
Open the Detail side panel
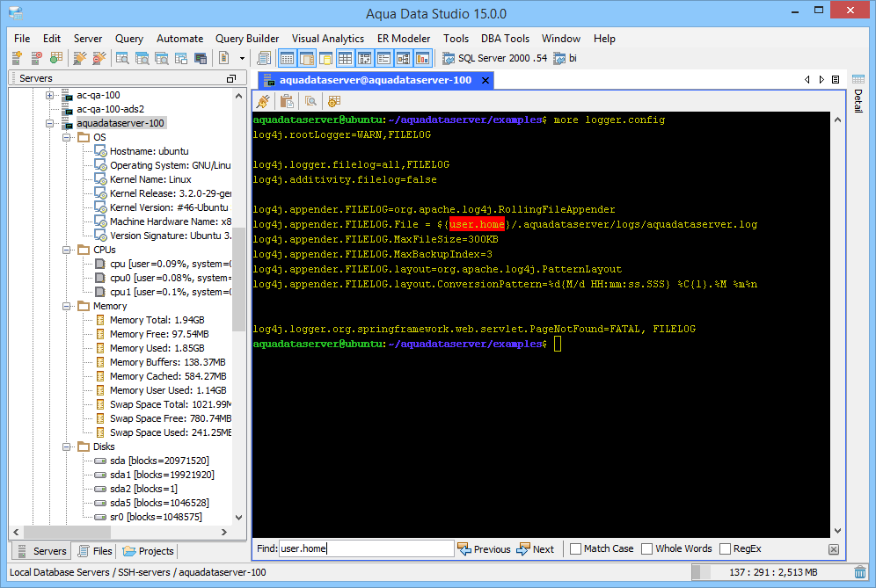point(858,94)
